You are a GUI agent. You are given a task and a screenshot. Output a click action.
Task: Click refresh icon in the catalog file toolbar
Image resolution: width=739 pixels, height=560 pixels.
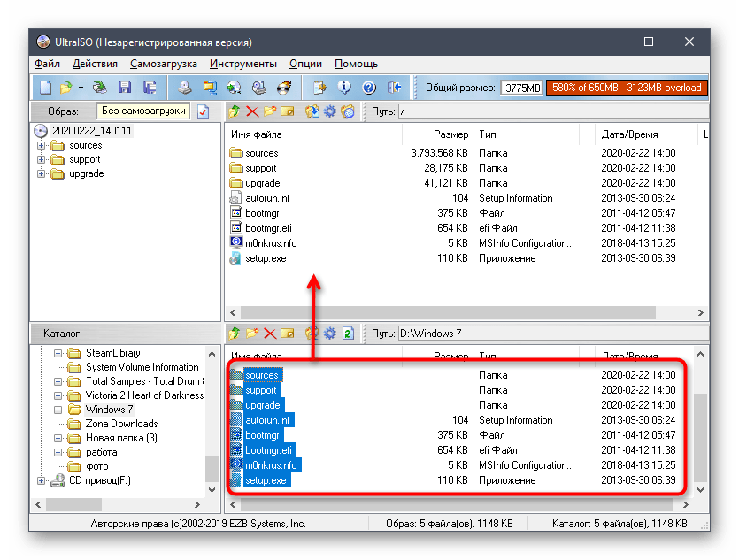[348, 334]
